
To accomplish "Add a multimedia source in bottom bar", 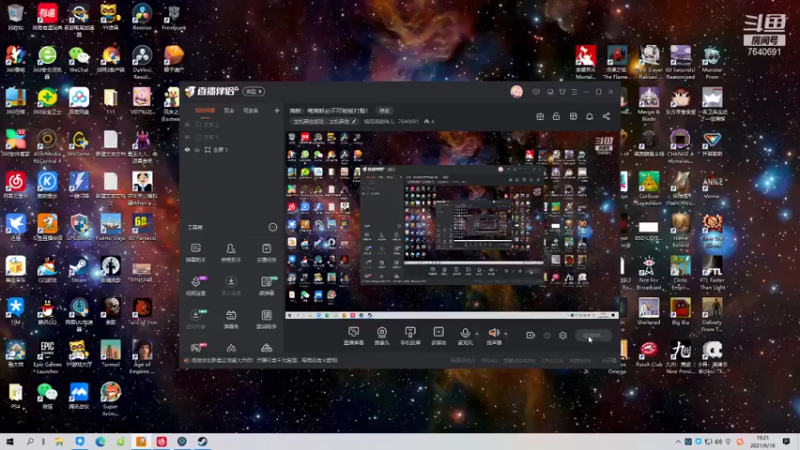I will tap(438, 336).
